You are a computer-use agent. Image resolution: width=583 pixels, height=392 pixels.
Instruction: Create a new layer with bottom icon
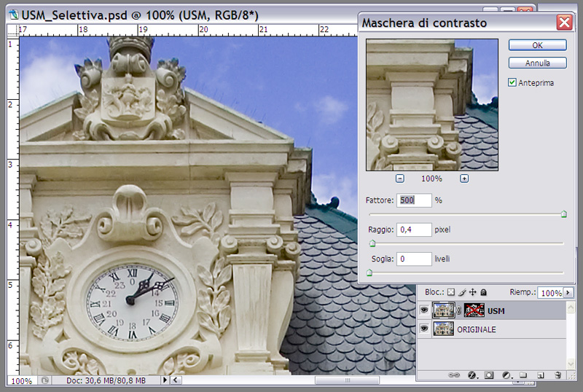[x=541, y=375]
